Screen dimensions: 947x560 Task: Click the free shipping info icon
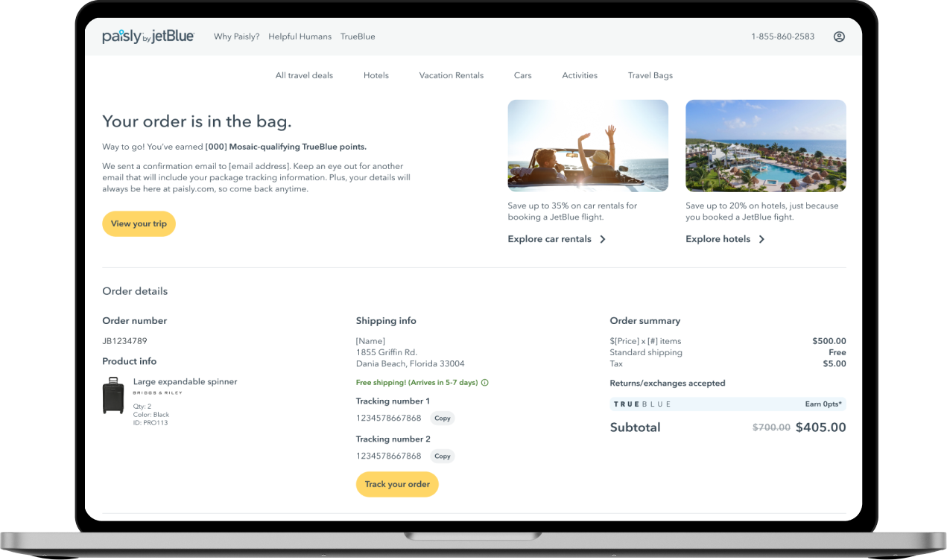tap(485, 383)
